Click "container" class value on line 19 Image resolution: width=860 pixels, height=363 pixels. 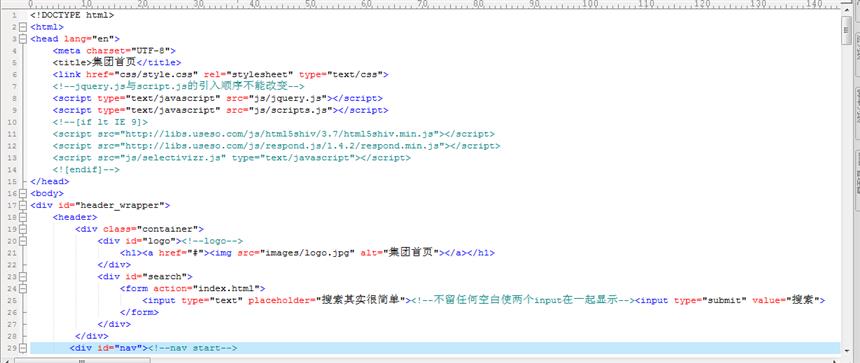(167, 229)
